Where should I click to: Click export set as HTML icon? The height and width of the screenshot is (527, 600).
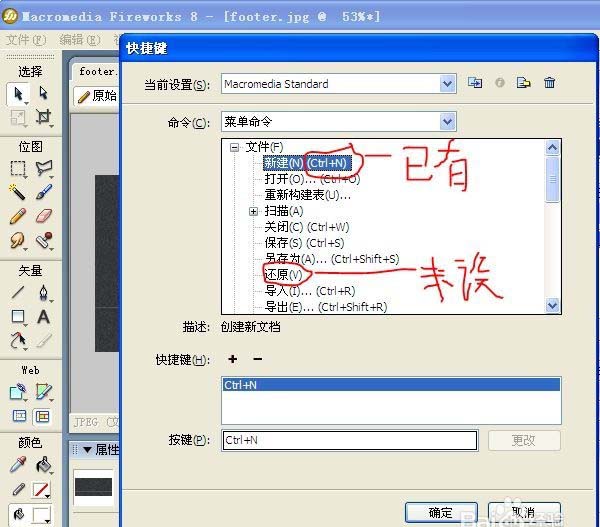(523, 83)
